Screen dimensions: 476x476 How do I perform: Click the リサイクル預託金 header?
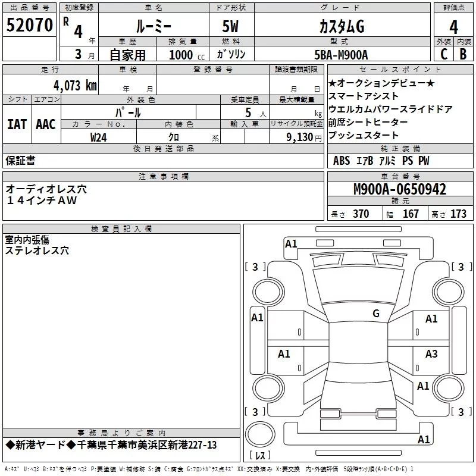point(296,124)
